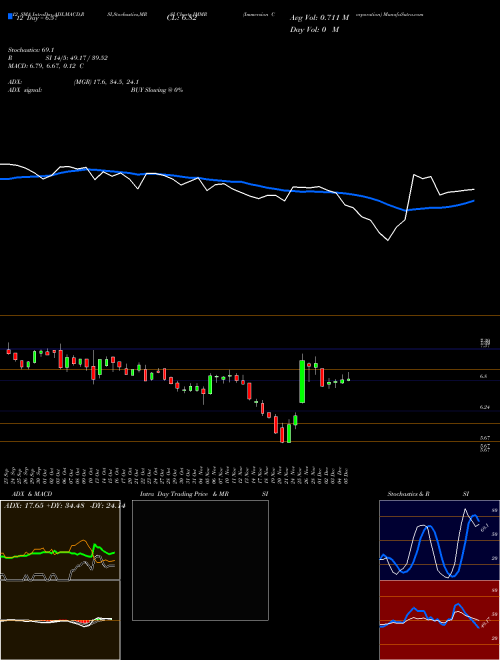Click the red RSI oscillator chart
Image resolution: width=500 pixels, height=660 pixels.
[439, 620]
